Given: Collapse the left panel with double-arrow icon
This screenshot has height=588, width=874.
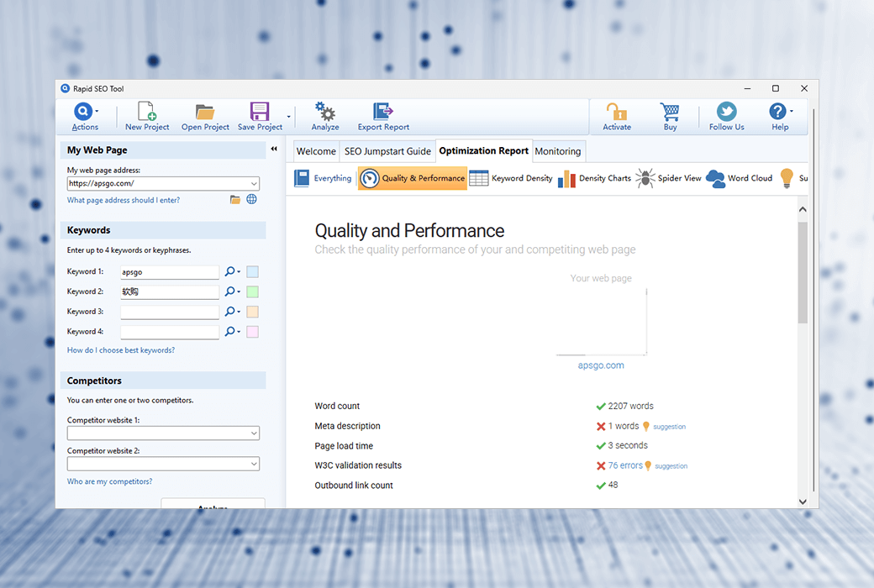Looking at the screenshot, I should click(274, 149).
